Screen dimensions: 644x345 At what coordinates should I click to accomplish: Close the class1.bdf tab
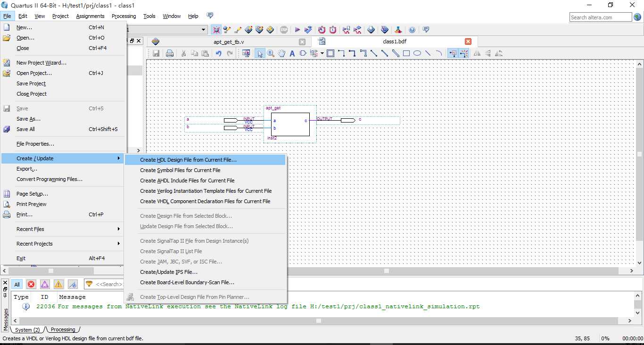[468, 41]
